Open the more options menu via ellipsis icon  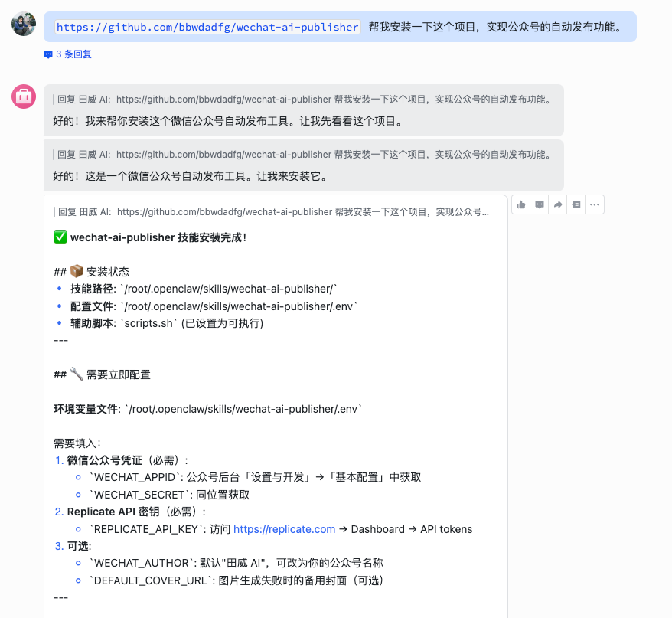pos(595,204)
